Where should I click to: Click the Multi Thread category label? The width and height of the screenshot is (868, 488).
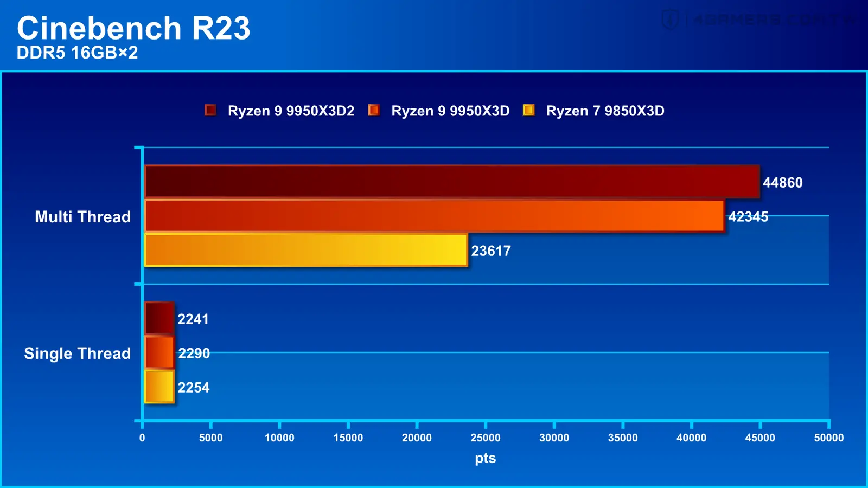(83, 217)
